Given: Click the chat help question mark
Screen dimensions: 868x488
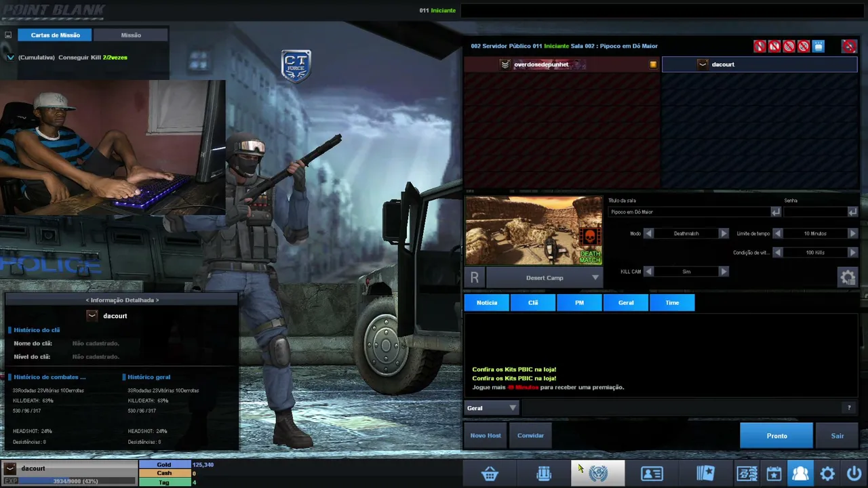Looking at the screenshot, I should [x=849, y=407].
